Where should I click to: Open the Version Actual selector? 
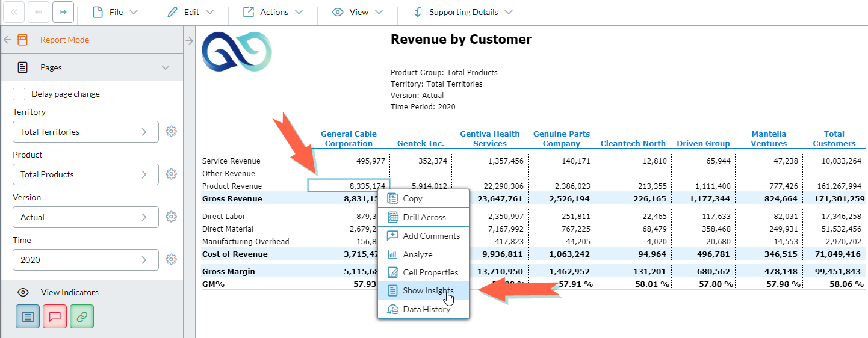click(85, 217)
